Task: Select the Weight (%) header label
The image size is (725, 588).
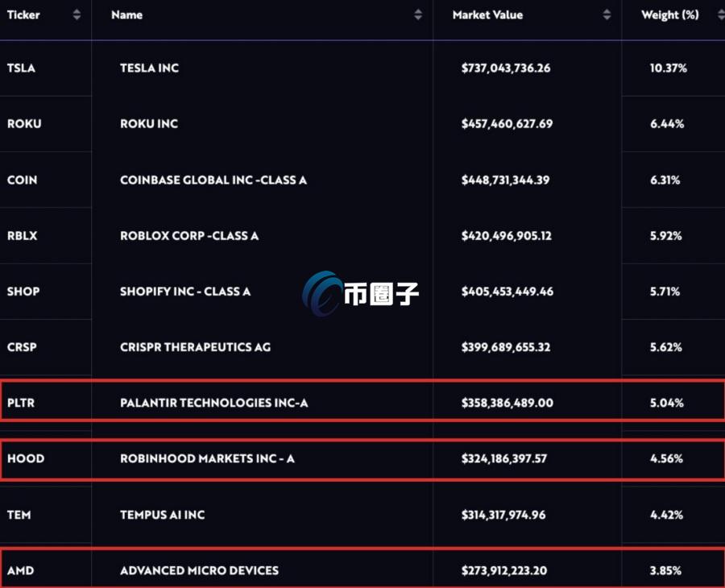Action: click(670, 14)
